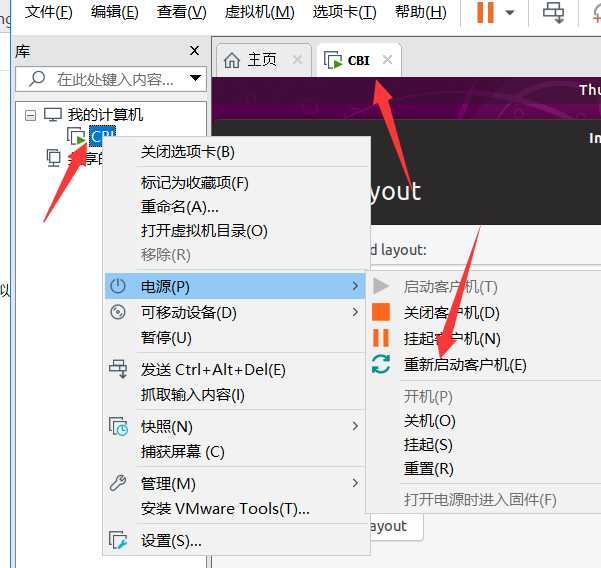Collapse the 我的计算机 tree node
This screenshot has height=568, width=601.
pyautogui.click(x=30, y=115)
